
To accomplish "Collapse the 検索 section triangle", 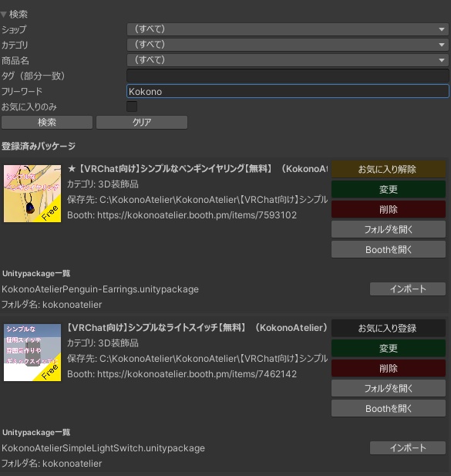I will tap(4, 14).
